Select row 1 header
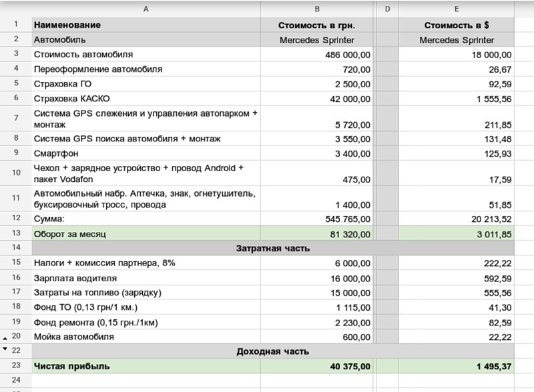534x392 pixels. pos(16,24)
